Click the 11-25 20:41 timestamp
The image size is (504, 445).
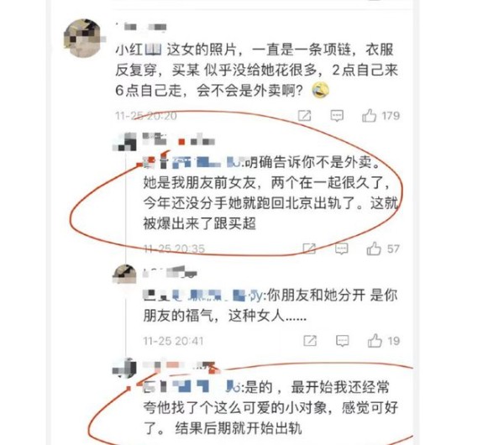pos(173,341)
